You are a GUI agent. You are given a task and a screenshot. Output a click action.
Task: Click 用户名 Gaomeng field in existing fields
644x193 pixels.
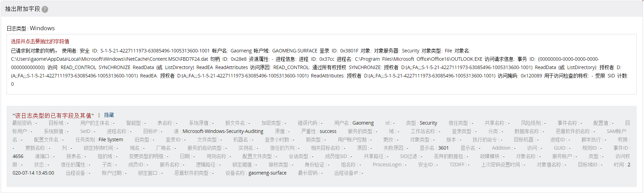[x=354, y=123]
